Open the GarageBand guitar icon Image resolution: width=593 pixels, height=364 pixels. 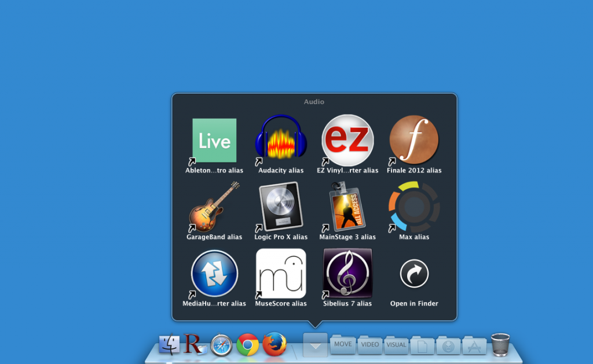coord(214,207)
